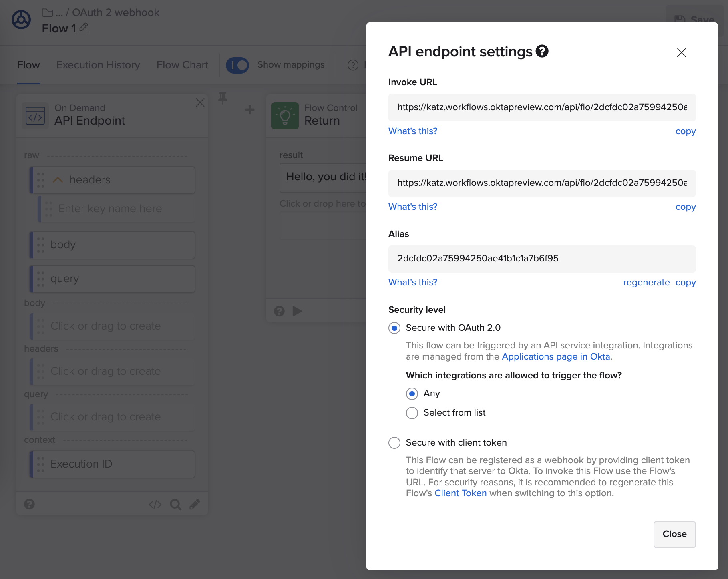Open help on the API Endpoint card

[x=30, y=504]
